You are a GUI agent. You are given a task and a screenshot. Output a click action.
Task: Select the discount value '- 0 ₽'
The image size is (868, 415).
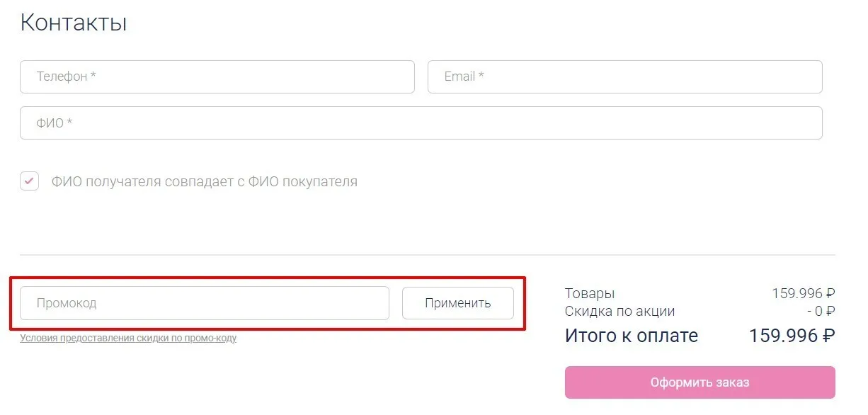point(821,311)
